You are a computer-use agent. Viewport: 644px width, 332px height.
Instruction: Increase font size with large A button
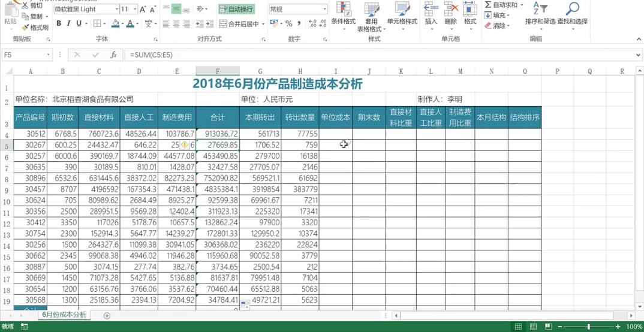point(143,9)
